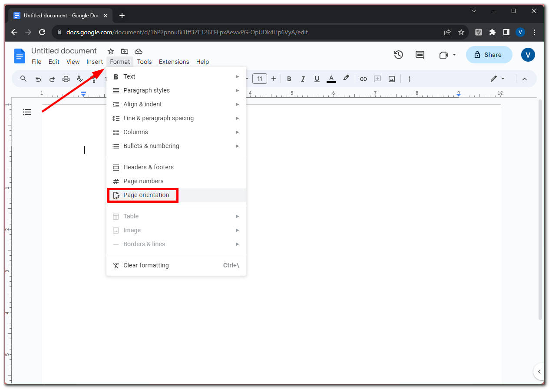552x392 pixels.
Task: Expand the Text submenu
Action: click(176, 76)
